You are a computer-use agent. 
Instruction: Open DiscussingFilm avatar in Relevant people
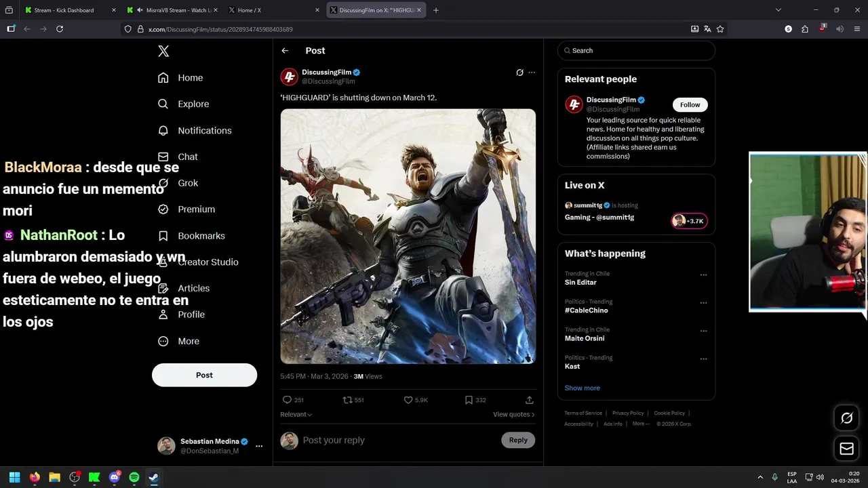coord(574,104)
